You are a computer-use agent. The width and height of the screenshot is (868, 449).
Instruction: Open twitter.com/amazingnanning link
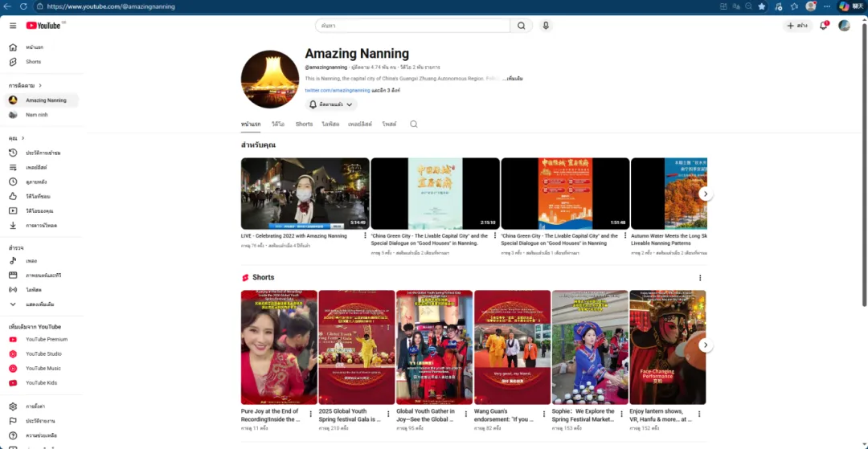[337, 90]
